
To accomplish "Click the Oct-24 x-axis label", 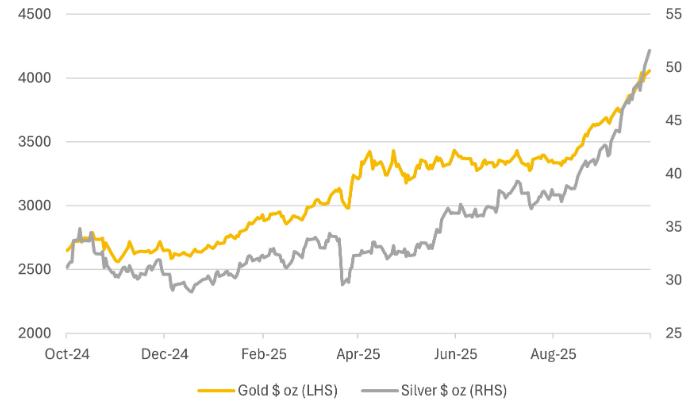I will 67,353.
